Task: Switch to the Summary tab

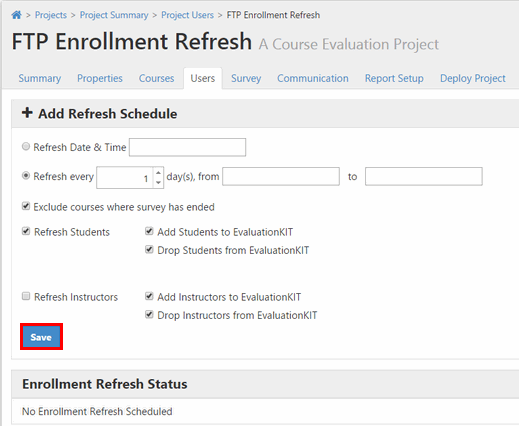Action: 40,78
